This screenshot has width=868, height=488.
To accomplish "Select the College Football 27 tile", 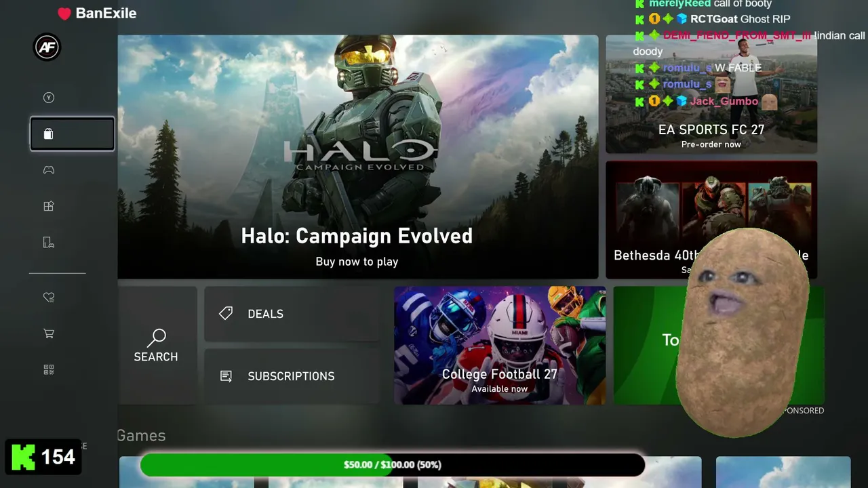I will 500,345.
